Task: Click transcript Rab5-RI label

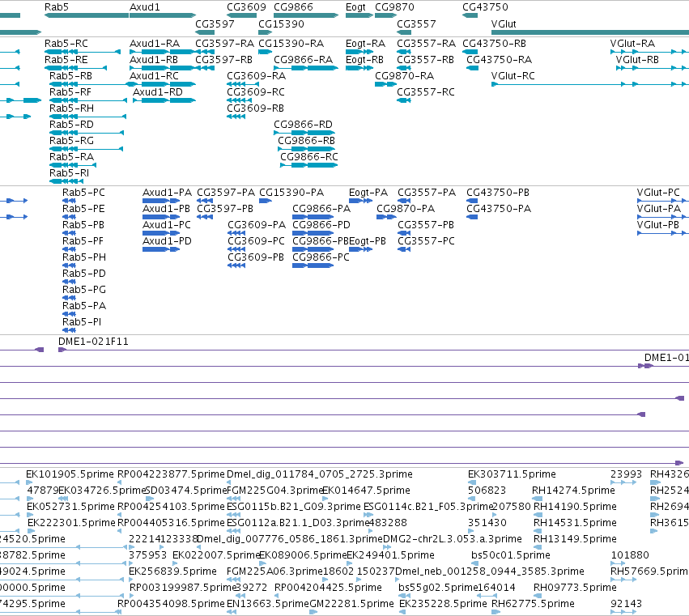Action: click(69, 173)
